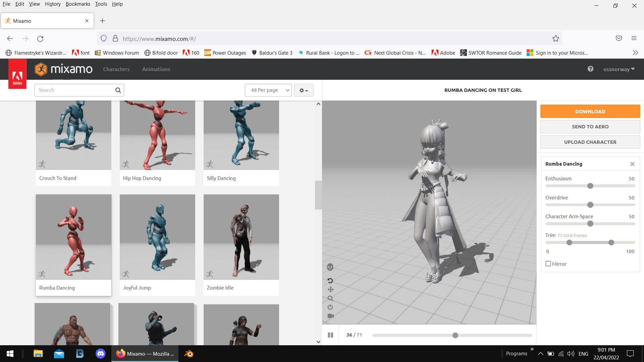Open the gear settings dropdown
The height and width of the screenshot is (362, 644).
304,90
